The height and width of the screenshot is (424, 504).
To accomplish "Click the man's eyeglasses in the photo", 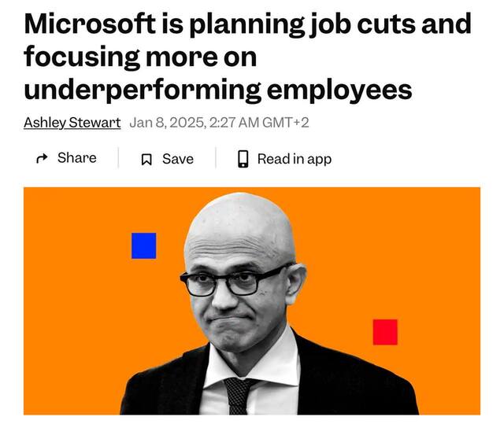I will 235,282.
